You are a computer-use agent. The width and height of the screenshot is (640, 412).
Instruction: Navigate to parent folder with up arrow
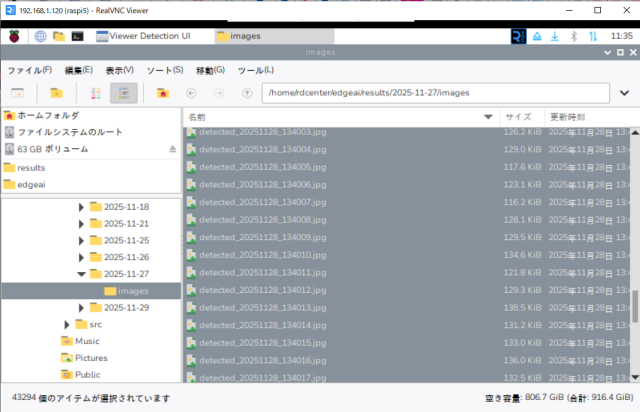pyautogui.click(x=246, y=93)
